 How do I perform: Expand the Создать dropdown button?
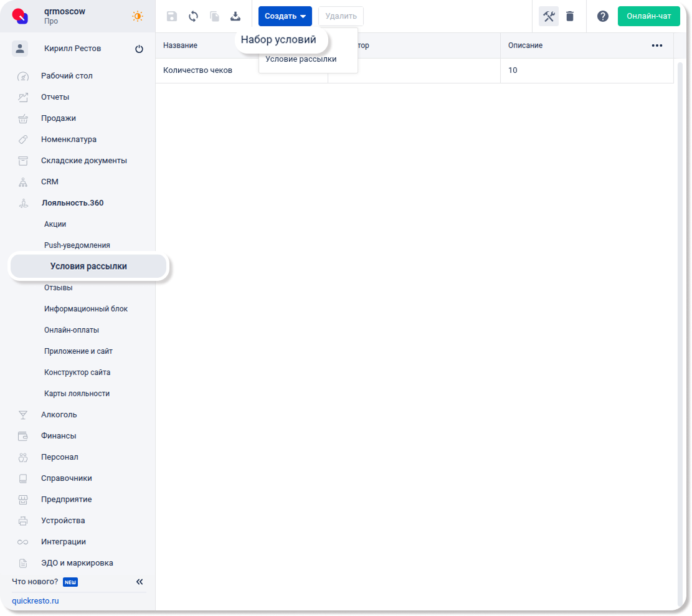(285, 16)
